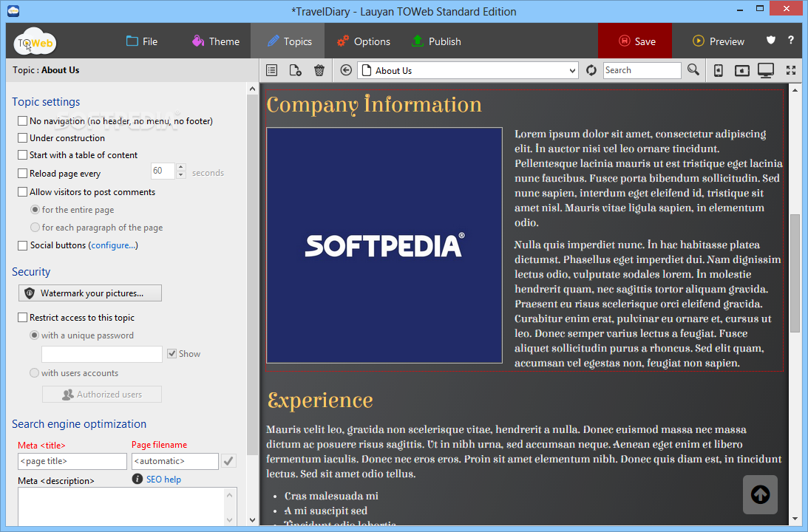Enable Allow visitors to post comments

click(x=23, y=192)
